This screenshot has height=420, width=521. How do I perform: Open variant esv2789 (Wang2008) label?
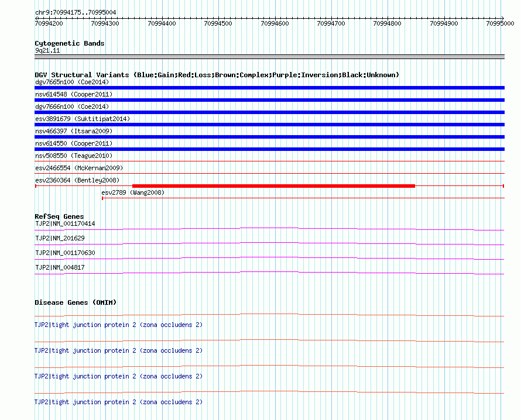(133, 192)
